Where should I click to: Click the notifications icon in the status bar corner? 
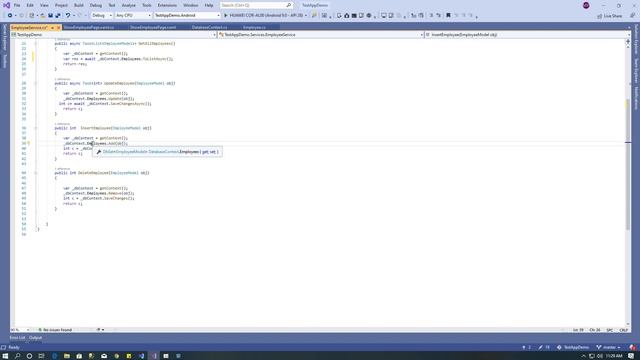[633, 347]
